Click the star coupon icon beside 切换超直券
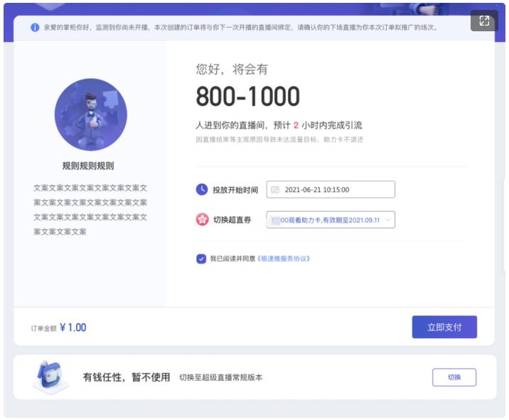Viewport: 509px width, 420px height. pos(202,220)
